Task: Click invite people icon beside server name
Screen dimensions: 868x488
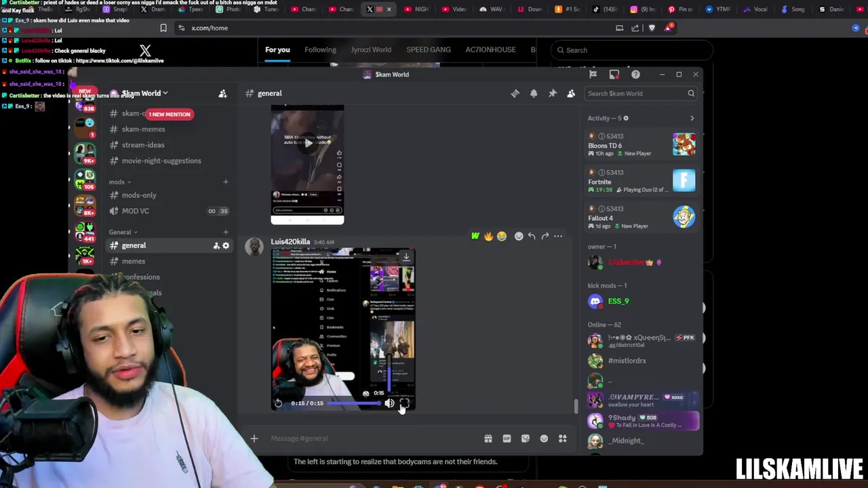Action: click(222, 94)
